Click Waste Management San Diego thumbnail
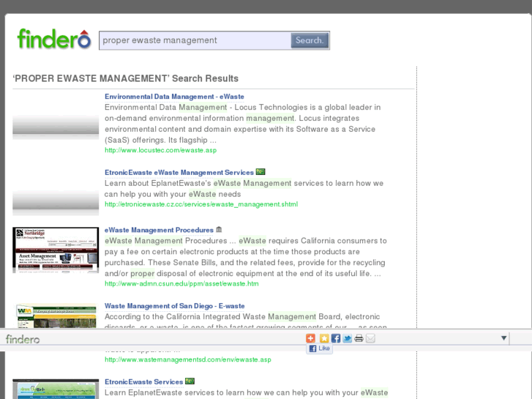Image resolution: width=532 pixels, height=399 pixels. (56, 316)
